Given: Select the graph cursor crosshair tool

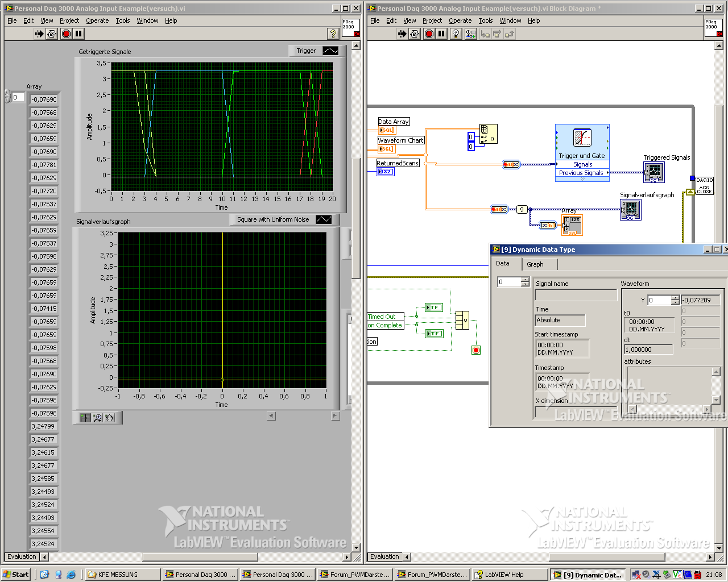Looking at the screenshot, I should tap(85, 418).
